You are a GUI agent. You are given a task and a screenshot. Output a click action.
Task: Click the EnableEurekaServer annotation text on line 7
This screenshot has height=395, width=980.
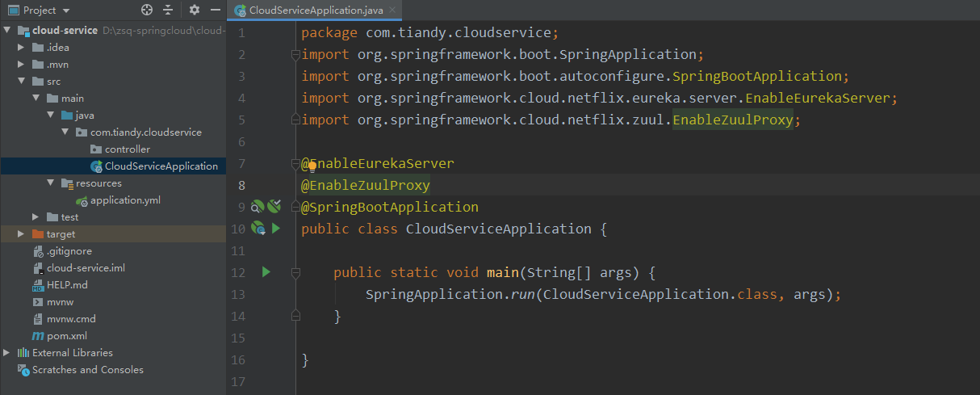point(382,163)
